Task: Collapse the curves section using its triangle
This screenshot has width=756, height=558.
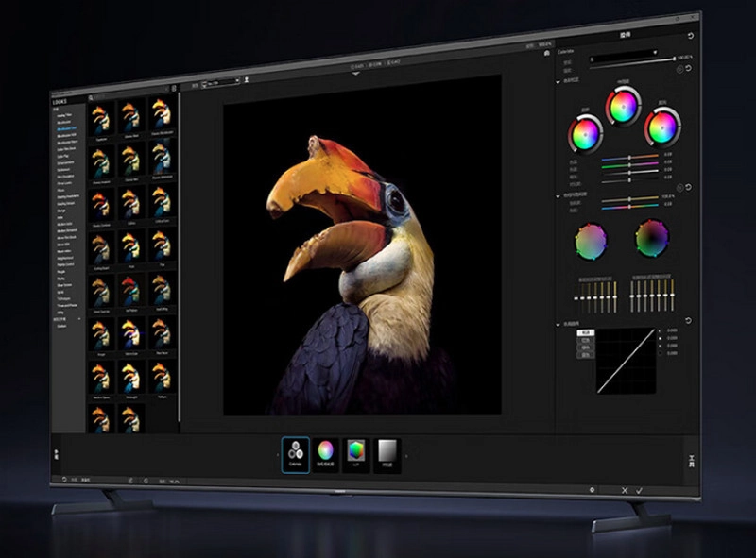Action: tap(558, 326)
